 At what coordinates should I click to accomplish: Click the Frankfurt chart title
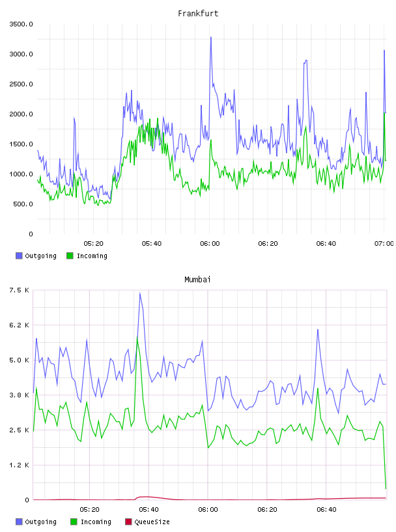(x=198, y=14)
